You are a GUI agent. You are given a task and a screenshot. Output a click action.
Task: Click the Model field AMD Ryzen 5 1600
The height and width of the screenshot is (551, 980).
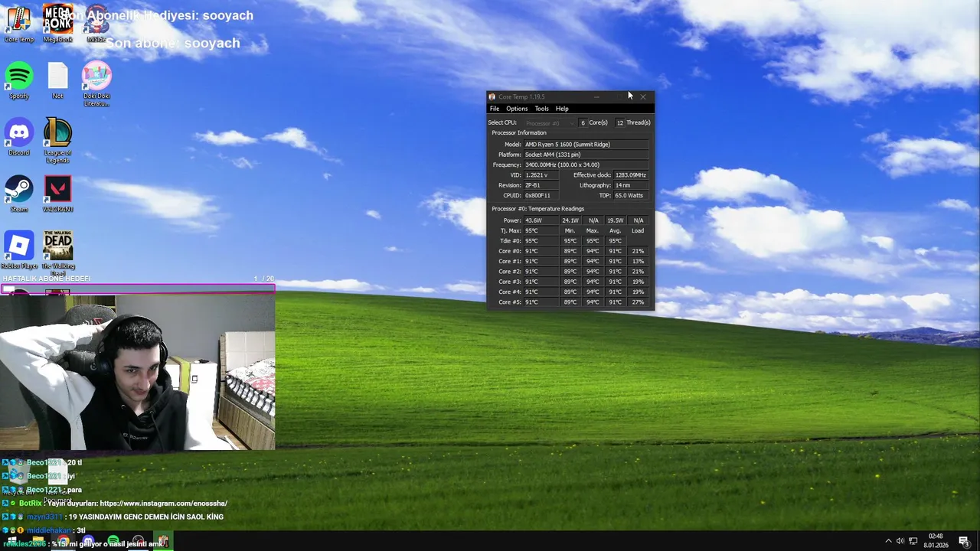tap(586, 145)
